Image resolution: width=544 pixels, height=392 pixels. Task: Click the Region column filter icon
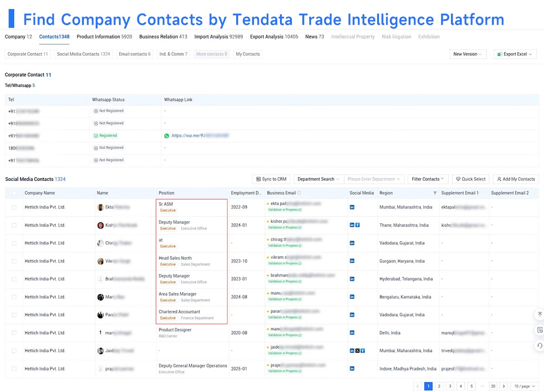[435, 193]
